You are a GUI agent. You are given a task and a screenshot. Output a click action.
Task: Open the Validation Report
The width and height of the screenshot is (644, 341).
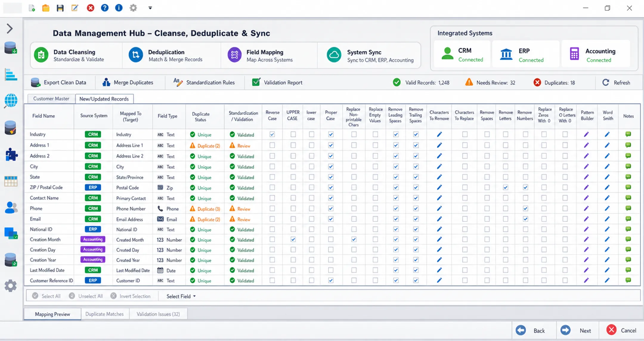pos(277,83)
